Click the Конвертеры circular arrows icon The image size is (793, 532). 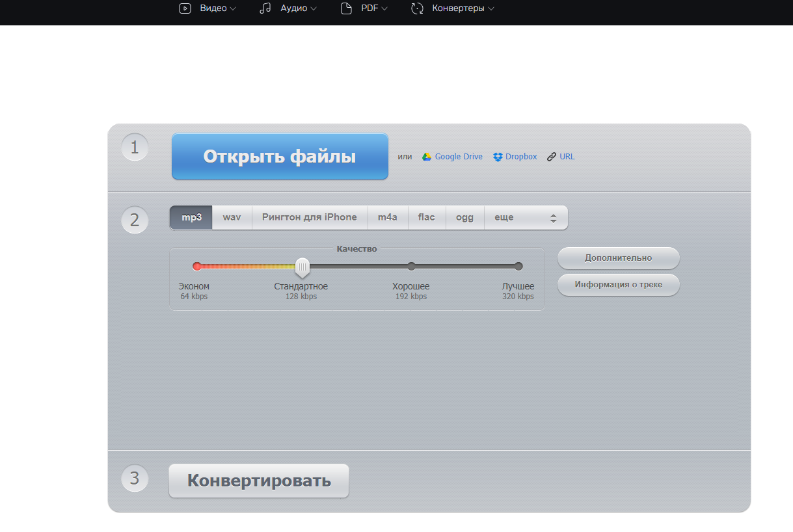tap(418, 8)
